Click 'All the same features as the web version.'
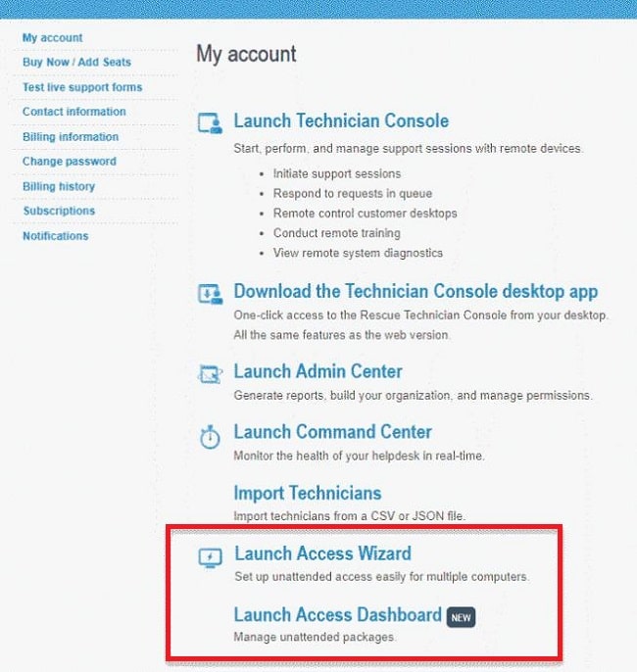 pos(342,335)
